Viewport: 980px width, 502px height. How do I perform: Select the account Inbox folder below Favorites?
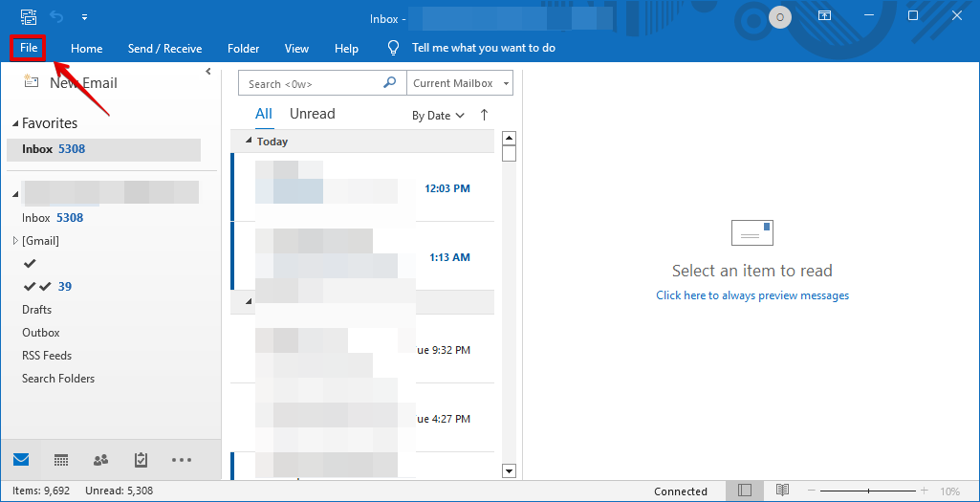tap(53, 218)
